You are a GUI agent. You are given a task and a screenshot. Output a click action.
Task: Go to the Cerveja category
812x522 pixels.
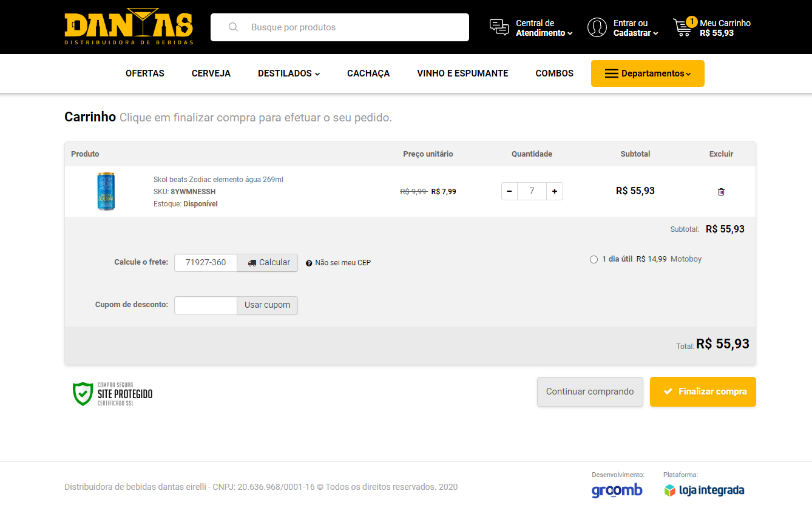click(211, 73)
